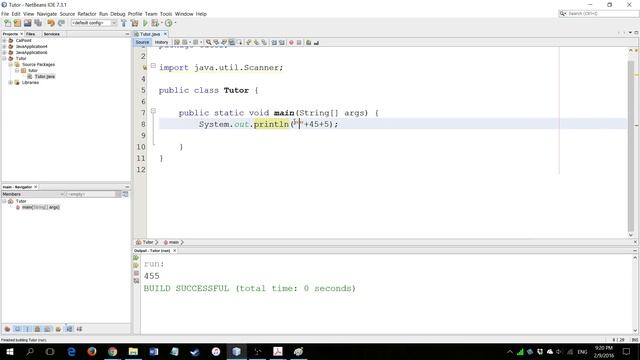Open the Navigate menu
The width and height of the screenshot is (640, 360).
[x=47, y=14]
